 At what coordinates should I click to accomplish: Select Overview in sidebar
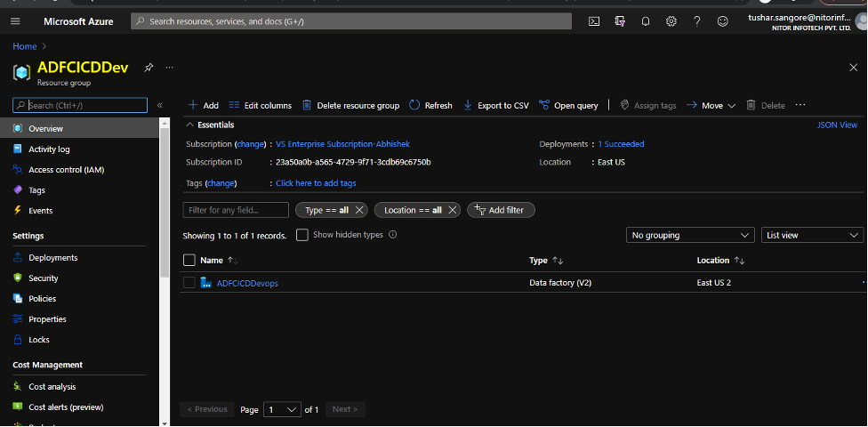[80, 128]
